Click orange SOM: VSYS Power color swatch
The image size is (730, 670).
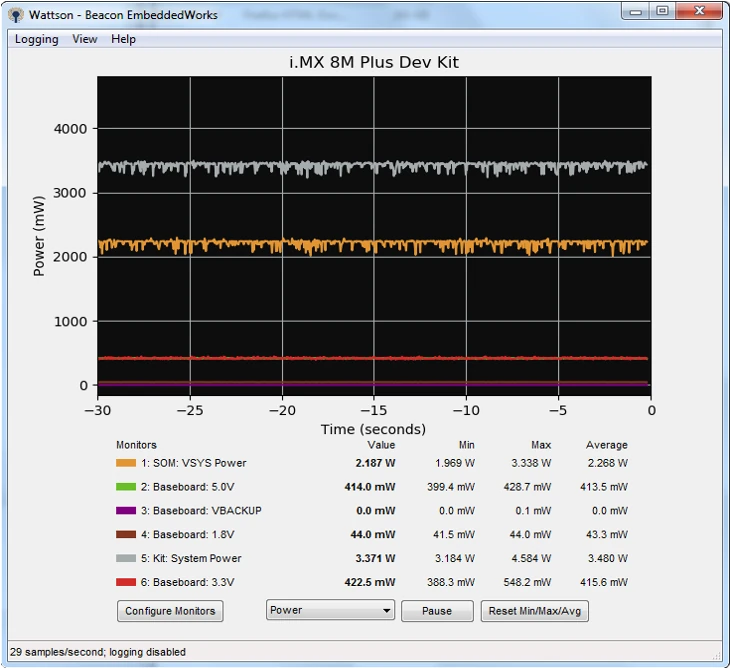(x=126, y=463)
